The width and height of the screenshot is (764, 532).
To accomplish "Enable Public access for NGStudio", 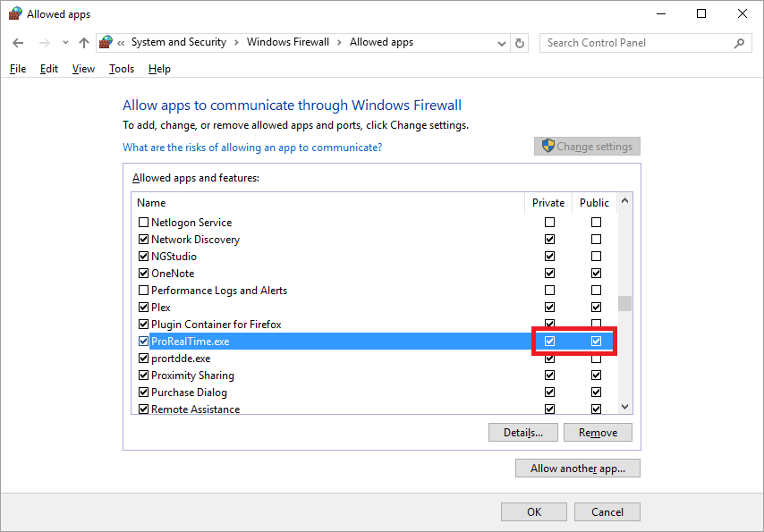I will coord(596,256).
